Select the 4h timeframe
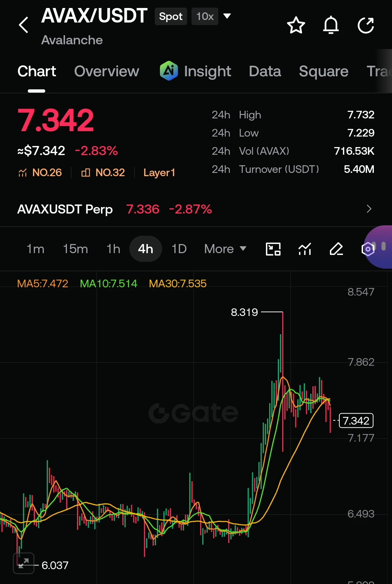Viewport: 392px width, 584px height. (146, 249)
